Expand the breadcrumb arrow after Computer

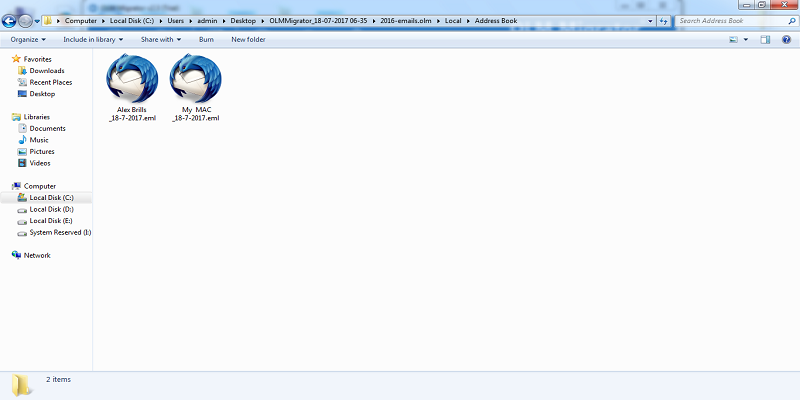coord(104,21)
